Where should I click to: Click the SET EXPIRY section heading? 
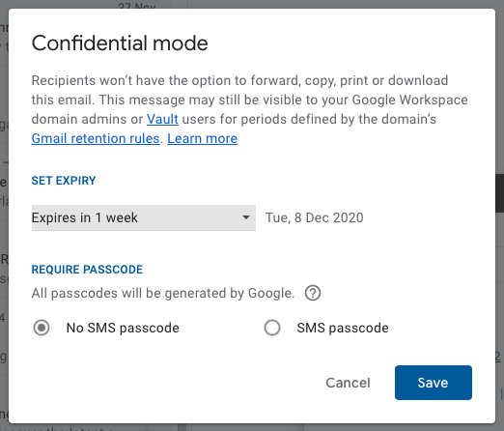[x=64, y=181]
